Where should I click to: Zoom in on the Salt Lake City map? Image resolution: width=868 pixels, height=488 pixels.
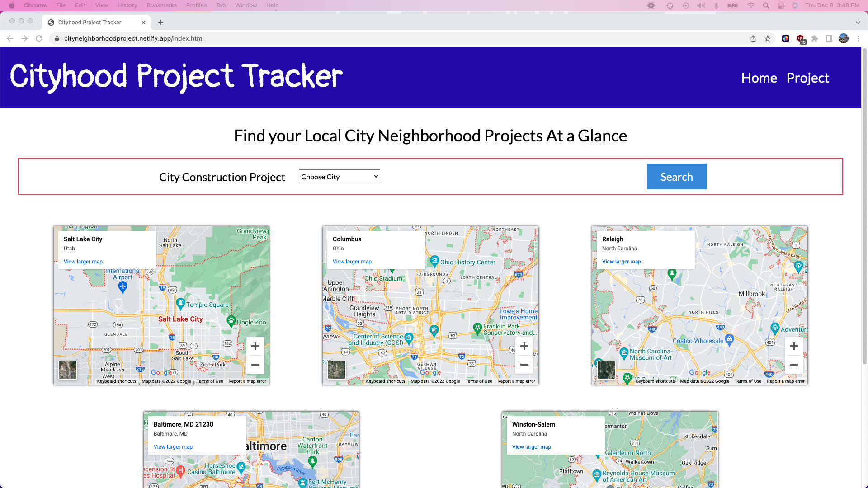coord(255,346)
